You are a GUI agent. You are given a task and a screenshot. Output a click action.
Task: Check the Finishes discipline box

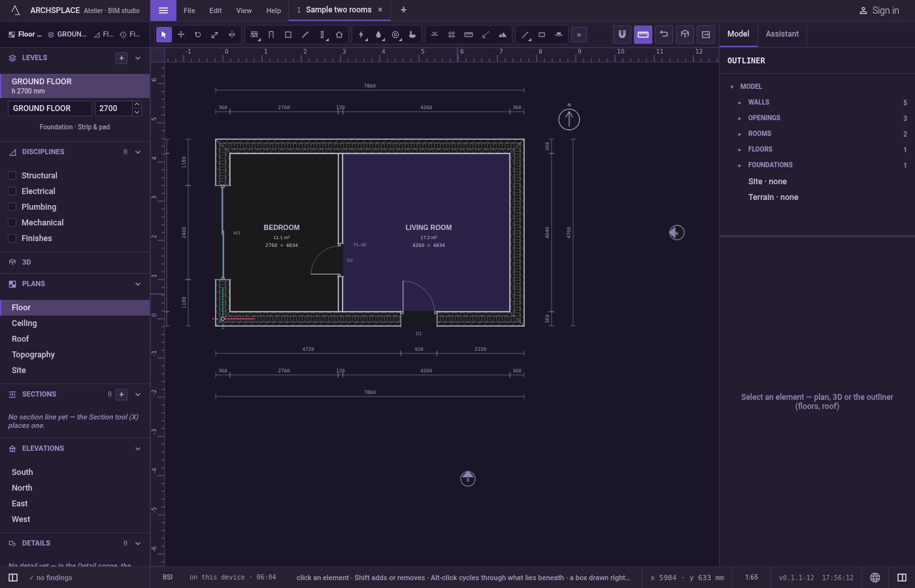tap(12, 238)
